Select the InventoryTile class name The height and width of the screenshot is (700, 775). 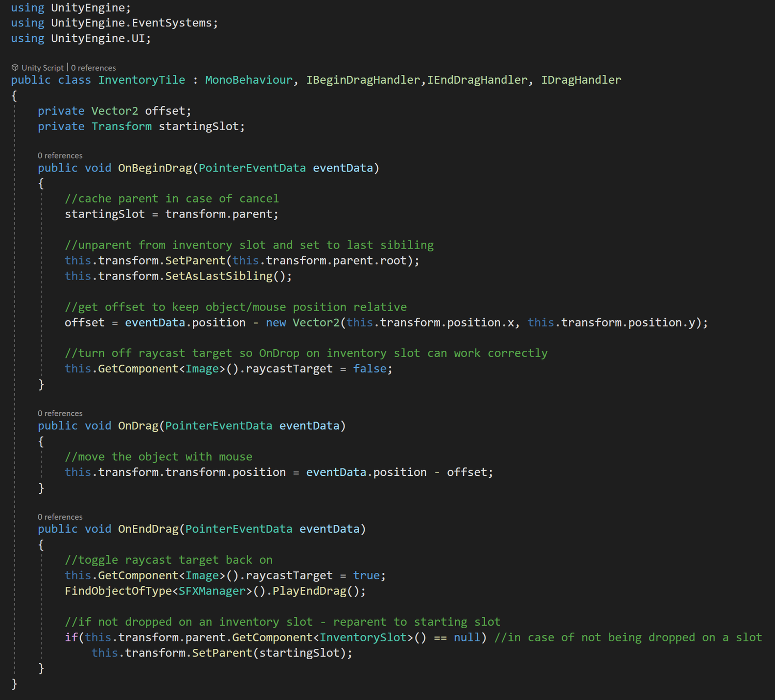[142, 80]
